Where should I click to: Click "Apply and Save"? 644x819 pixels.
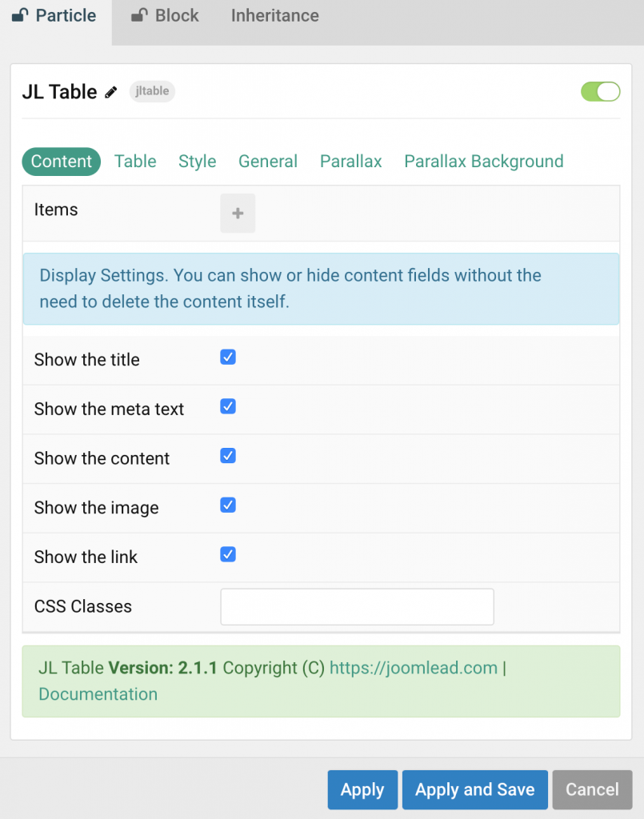(x=474, y=789)
